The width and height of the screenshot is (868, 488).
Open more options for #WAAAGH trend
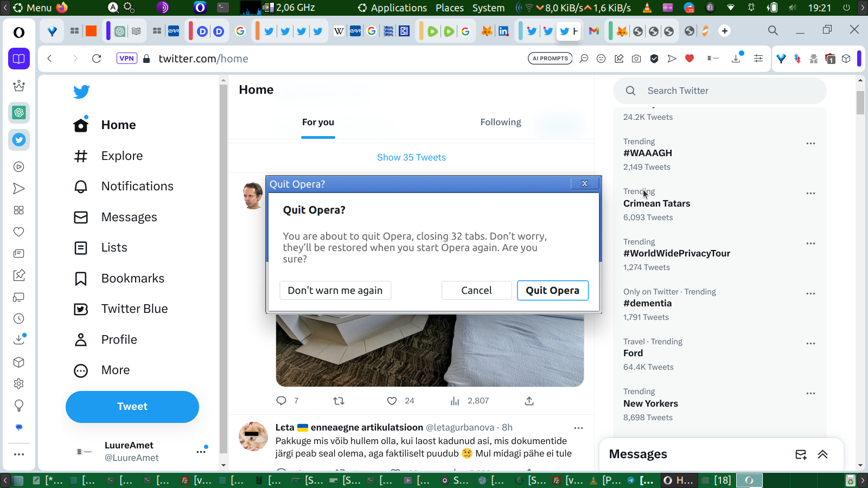coord(810,144)
